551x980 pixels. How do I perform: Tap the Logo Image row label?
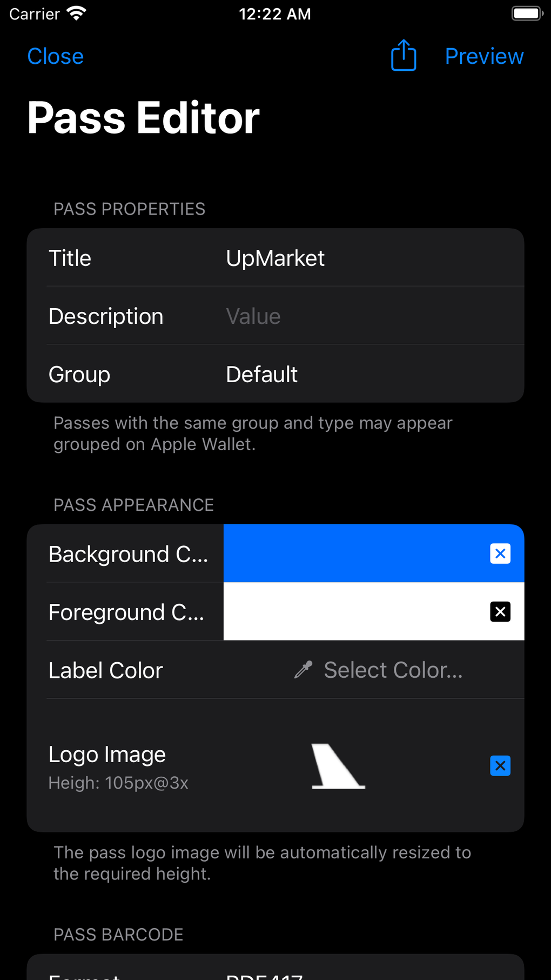click(107, 755)
